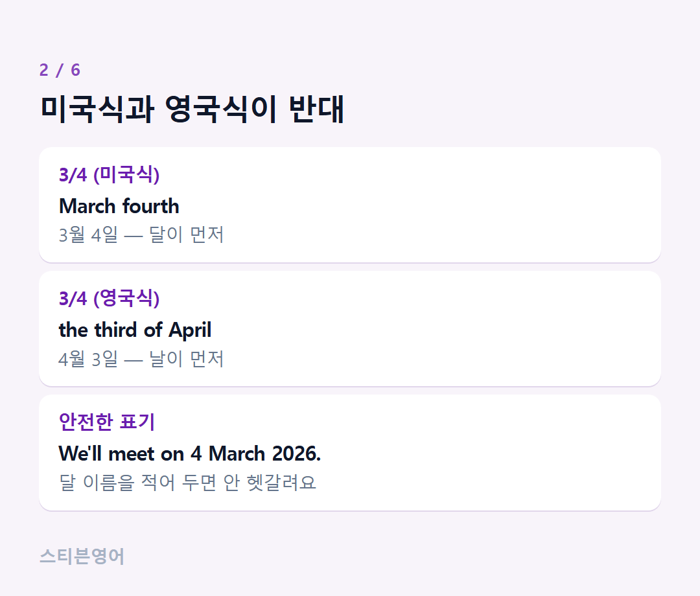Click the number 6 in the page counter

pyautogui.click(x=75, y=70)
